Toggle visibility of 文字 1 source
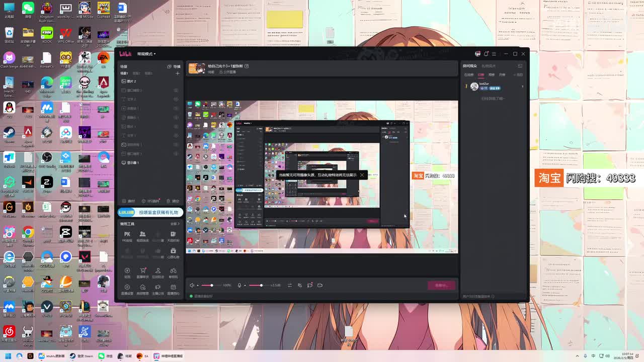 tap(176, 136)
